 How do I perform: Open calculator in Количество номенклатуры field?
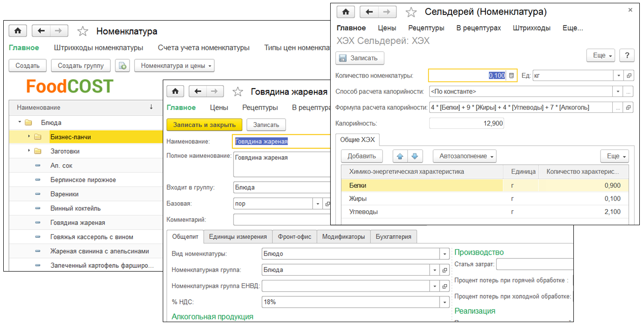(x=512, y=75)
